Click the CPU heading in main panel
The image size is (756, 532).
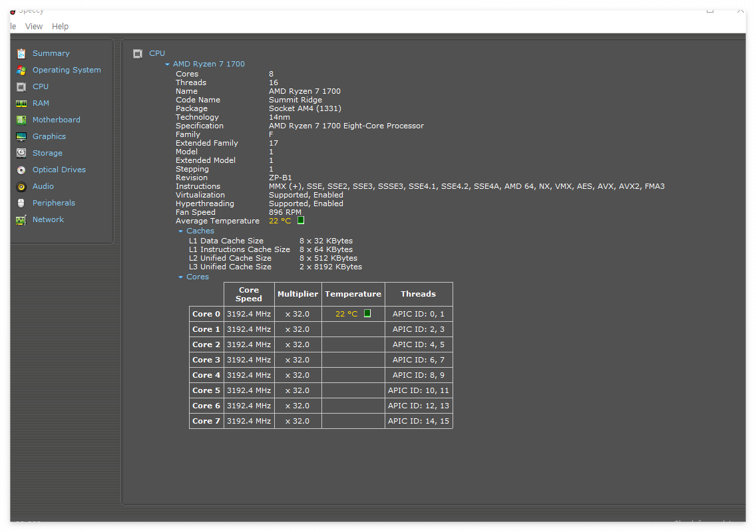coord(157,53)
